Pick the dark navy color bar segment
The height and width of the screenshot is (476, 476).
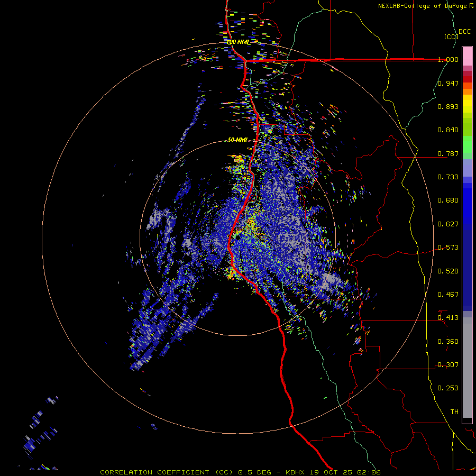(467, 270)
